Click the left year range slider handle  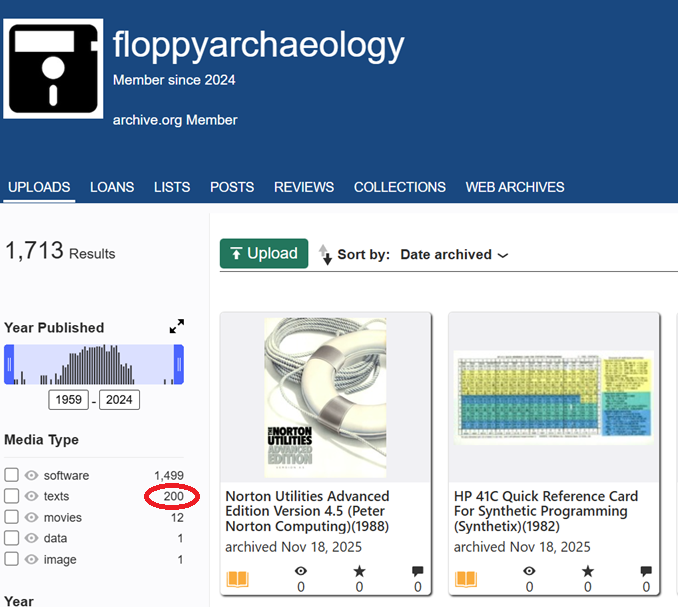pos(9,364)
